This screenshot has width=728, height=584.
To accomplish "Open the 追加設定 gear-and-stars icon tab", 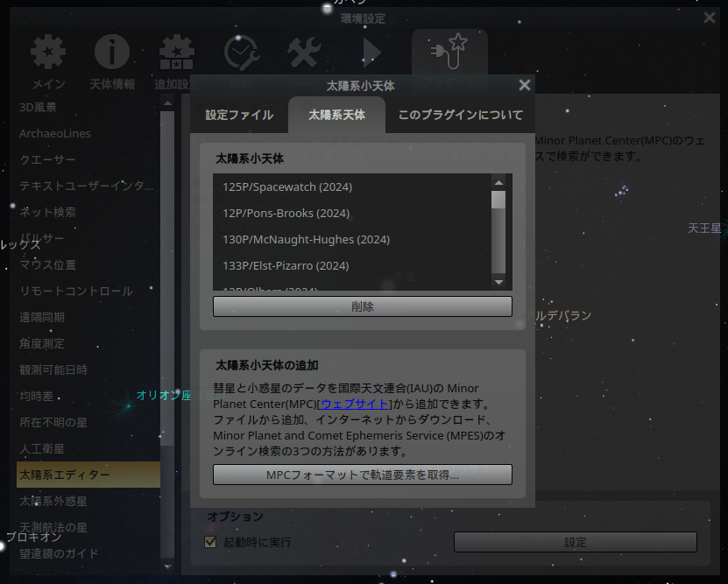I will tap(176, 60).
